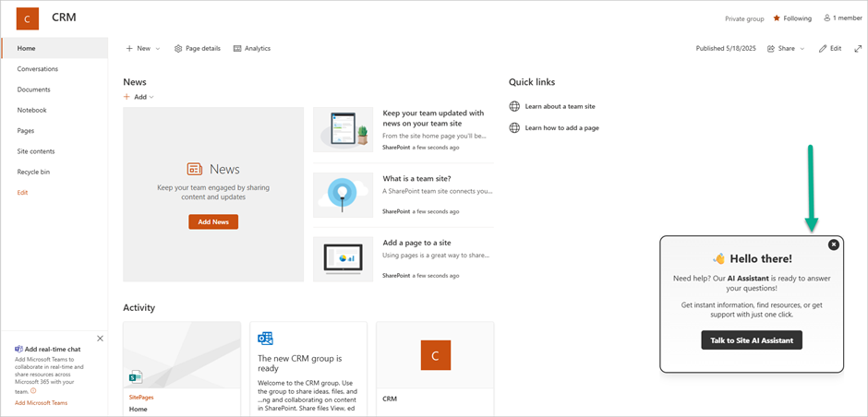Click the Quick links heading

[x=532, y=82]
